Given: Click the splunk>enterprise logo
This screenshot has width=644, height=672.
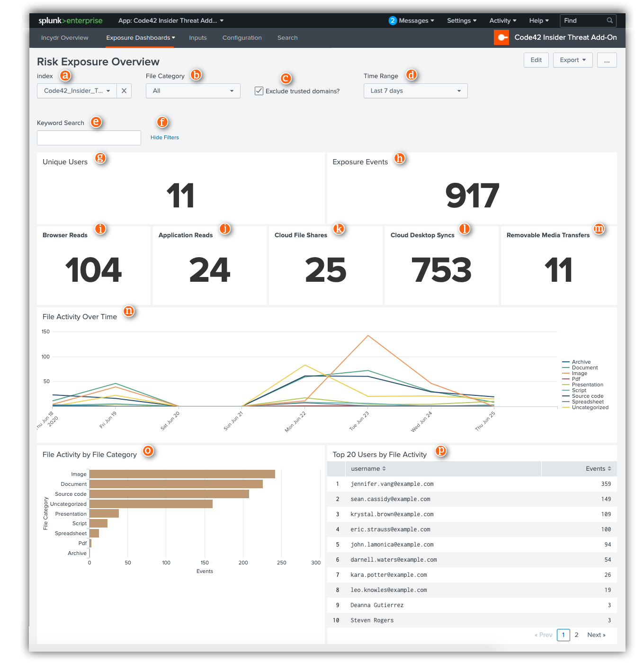Looking at the screenshot, I should point(70,20).
